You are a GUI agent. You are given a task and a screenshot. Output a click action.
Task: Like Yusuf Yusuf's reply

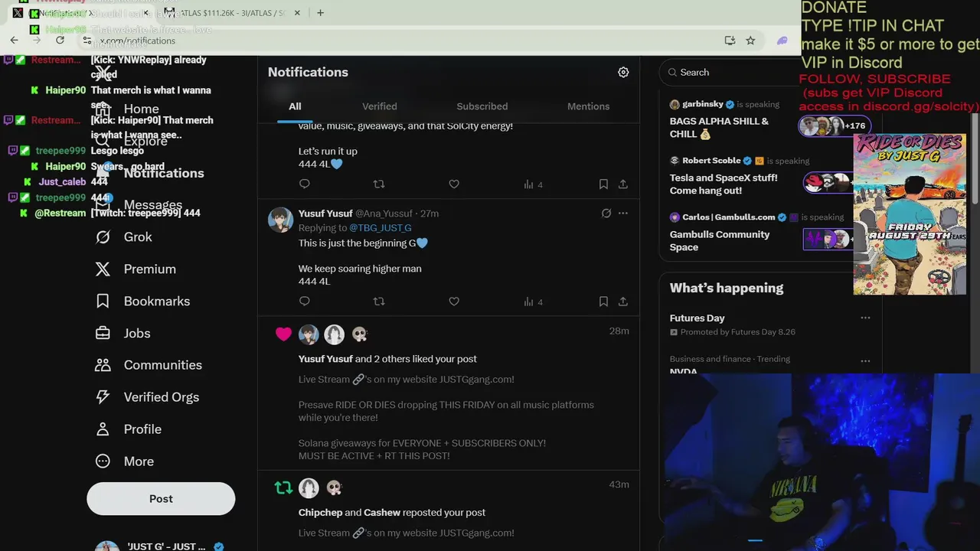454,302
